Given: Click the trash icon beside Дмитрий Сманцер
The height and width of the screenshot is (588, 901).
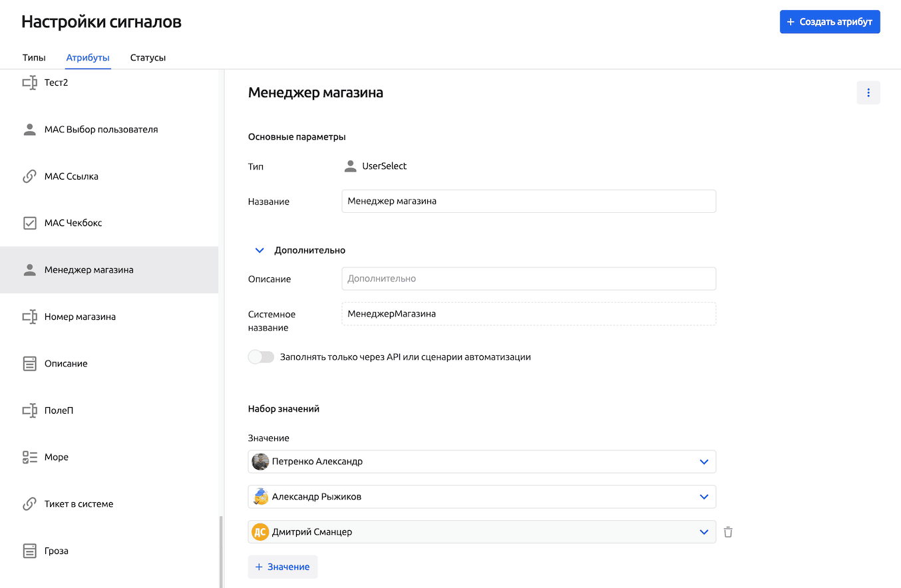Looking at the screenshot, I should coord(728,532).
